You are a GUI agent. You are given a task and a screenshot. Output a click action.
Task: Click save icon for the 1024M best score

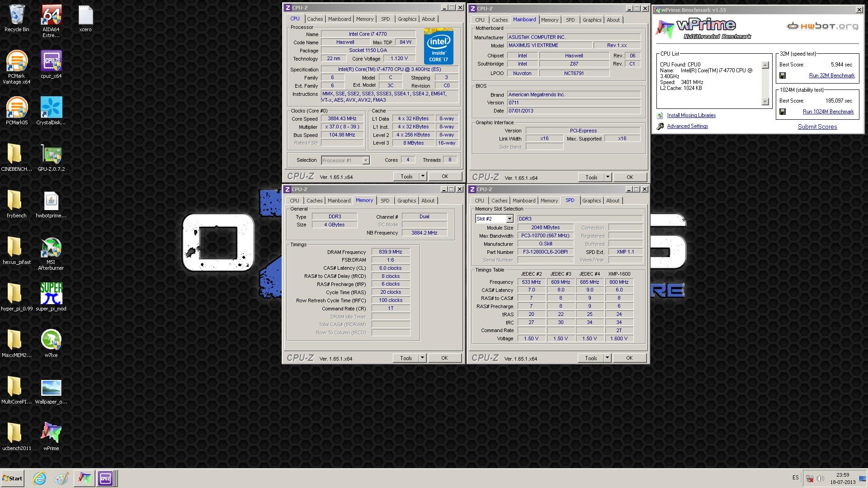pyautogui.click(x=783, y=112)
